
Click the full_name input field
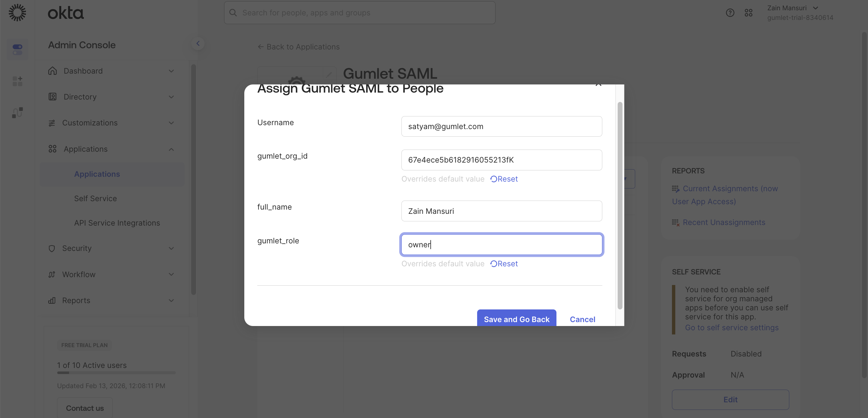pos(501,211)
